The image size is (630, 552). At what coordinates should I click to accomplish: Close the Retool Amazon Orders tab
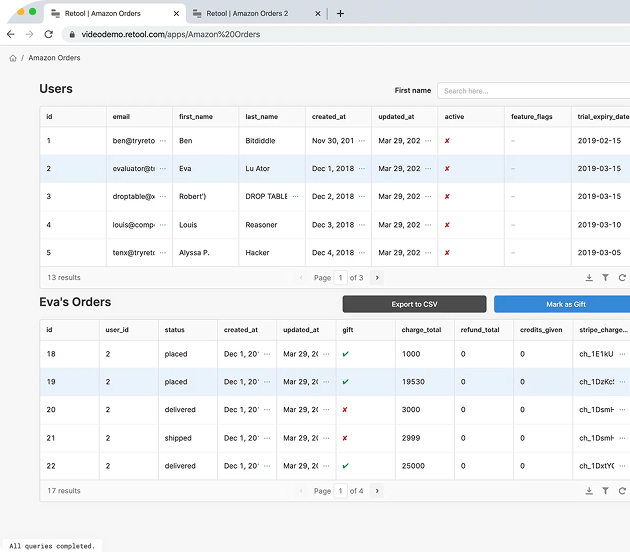176,14
